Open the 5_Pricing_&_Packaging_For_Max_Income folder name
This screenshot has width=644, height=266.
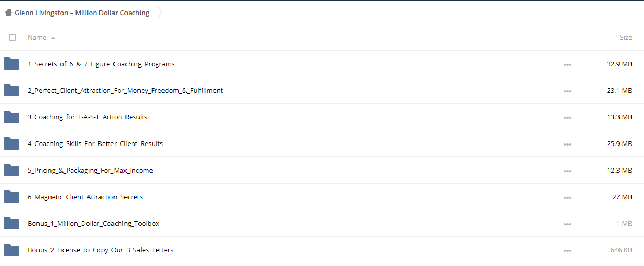pyautogui.click(x=90, y=171)
